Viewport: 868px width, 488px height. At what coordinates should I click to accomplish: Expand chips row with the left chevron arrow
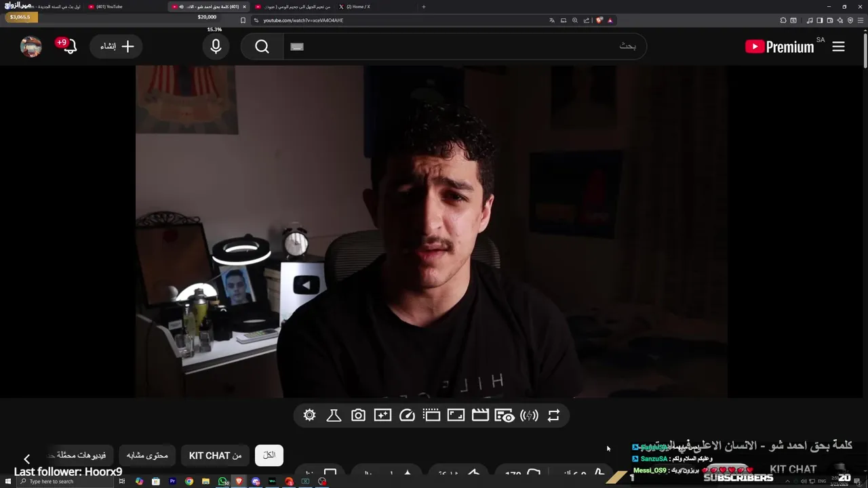[26, 459]
